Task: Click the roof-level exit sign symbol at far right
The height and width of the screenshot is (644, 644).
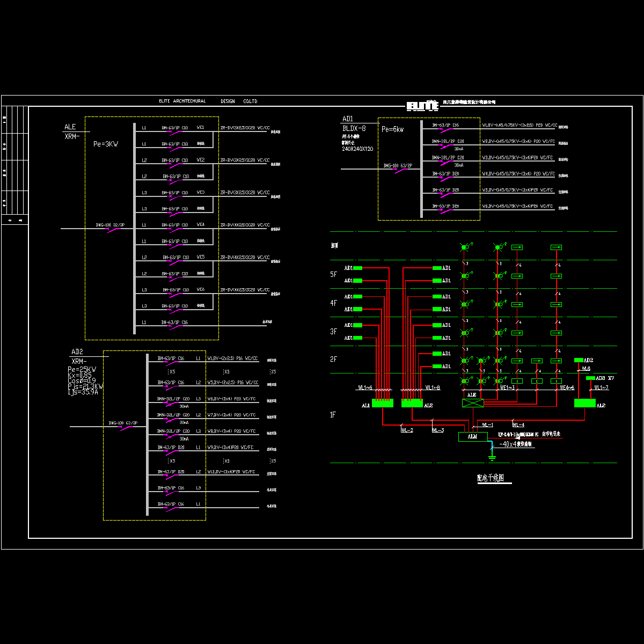Action: click(x=556, y=247)
